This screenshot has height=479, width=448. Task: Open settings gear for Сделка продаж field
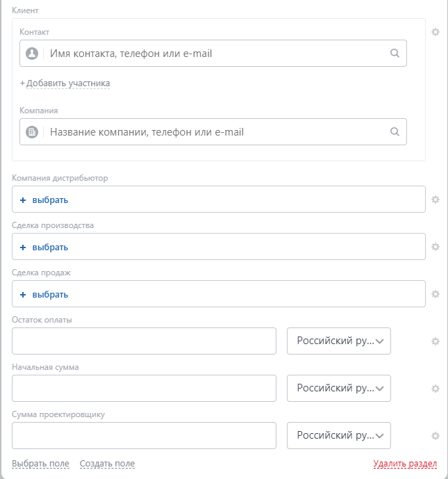click(435, 294)
